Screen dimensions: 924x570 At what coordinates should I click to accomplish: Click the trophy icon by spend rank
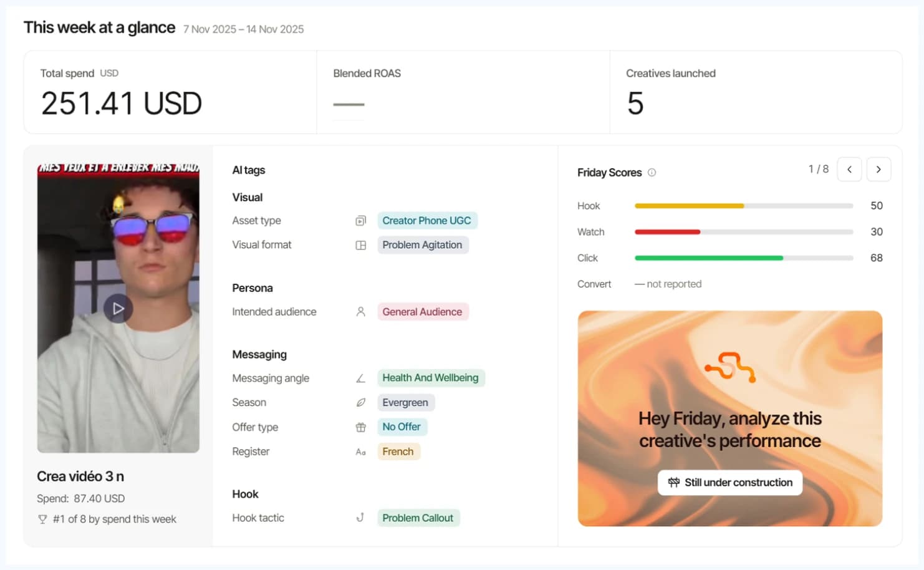point(42,519)
